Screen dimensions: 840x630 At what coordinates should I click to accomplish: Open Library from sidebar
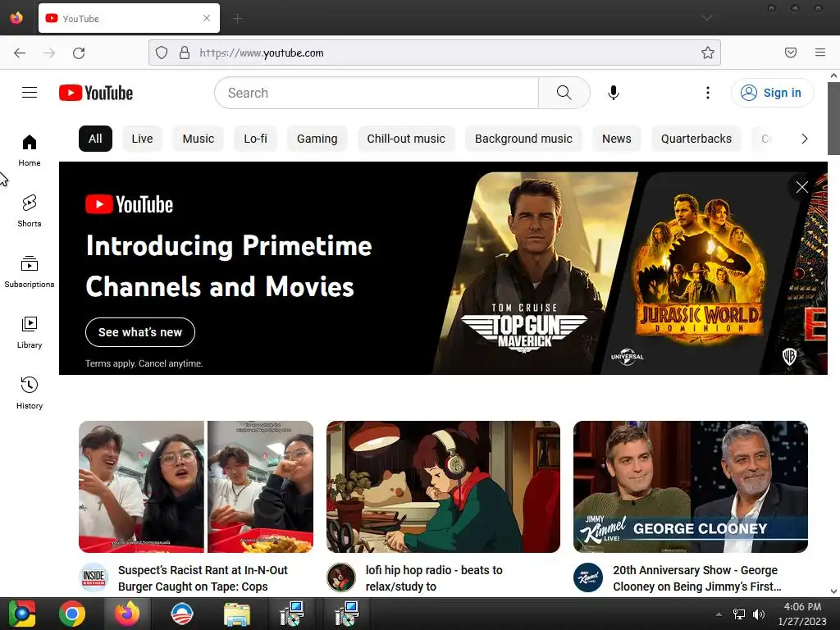30,333
